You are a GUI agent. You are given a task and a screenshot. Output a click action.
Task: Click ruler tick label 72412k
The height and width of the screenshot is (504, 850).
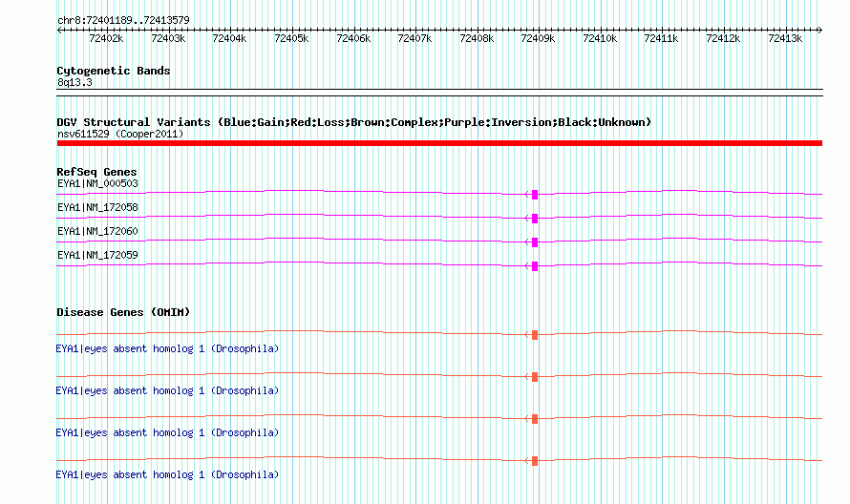point(723,38)
